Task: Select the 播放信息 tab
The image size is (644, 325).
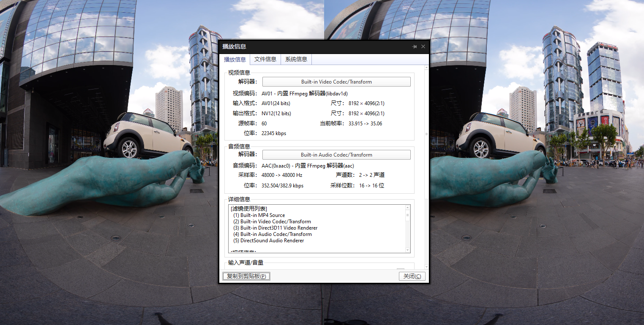Action: coord(235,60)
